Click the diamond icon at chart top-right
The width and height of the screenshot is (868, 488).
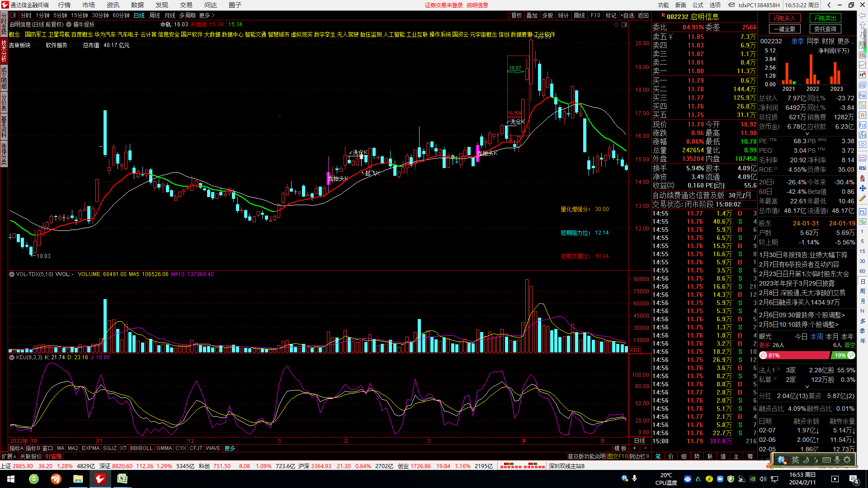(x=616, y=25)
